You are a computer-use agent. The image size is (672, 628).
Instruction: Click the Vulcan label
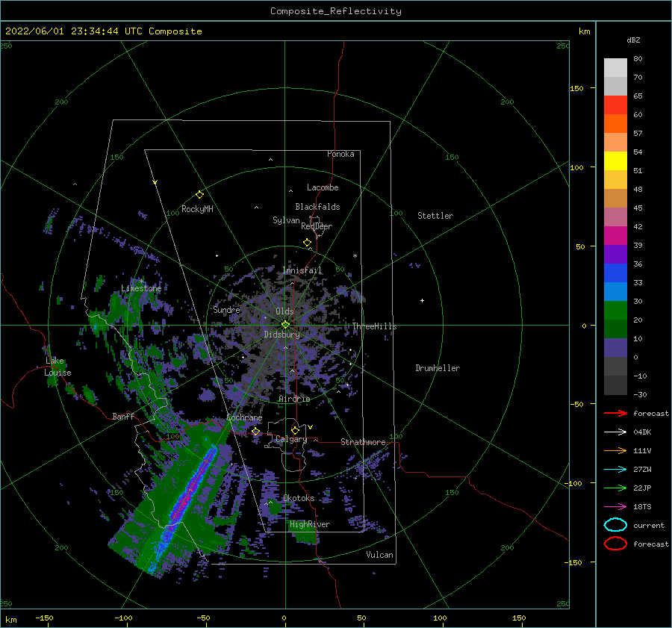click(380, 555)
